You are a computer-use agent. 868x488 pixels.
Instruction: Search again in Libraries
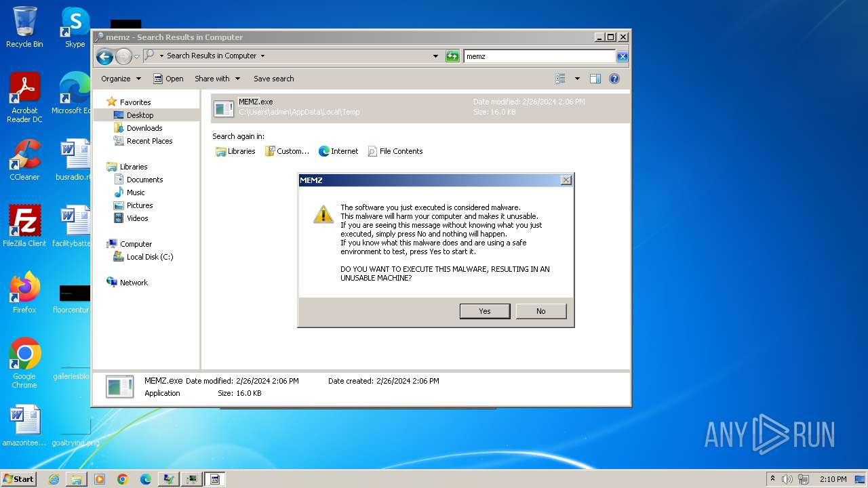point(235,151)
